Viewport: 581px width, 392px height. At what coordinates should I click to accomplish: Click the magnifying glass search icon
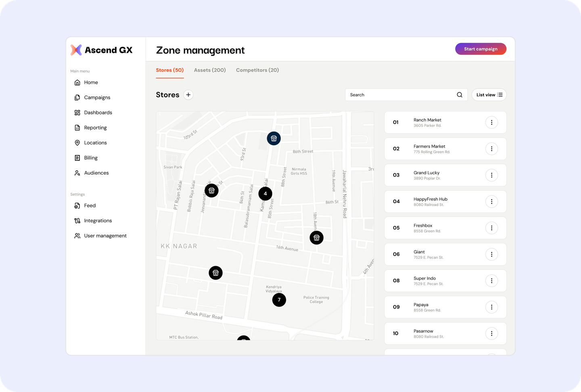[460, 95]
